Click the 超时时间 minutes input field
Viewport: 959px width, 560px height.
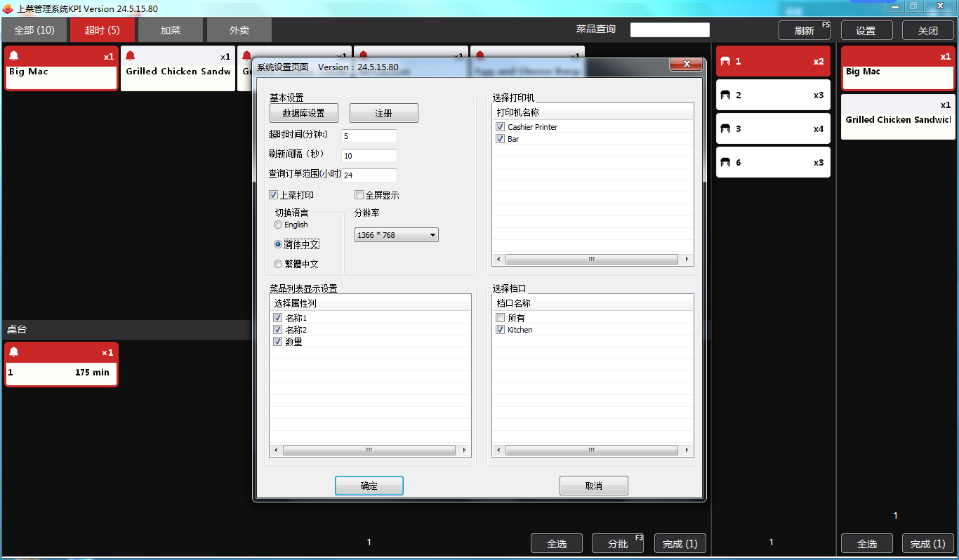(369, 136)
